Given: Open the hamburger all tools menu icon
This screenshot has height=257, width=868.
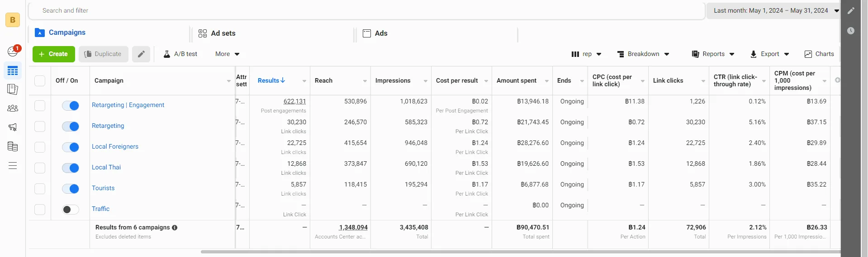Looking at the screenshot, I should point(13,166).
